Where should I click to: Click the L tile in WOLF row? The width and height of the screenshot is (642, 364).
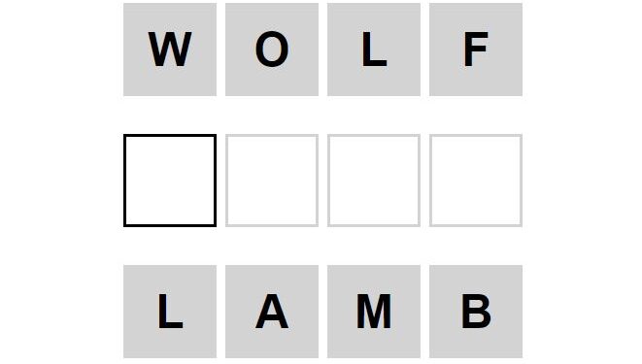pyautogui.click(x=374, y=50)
